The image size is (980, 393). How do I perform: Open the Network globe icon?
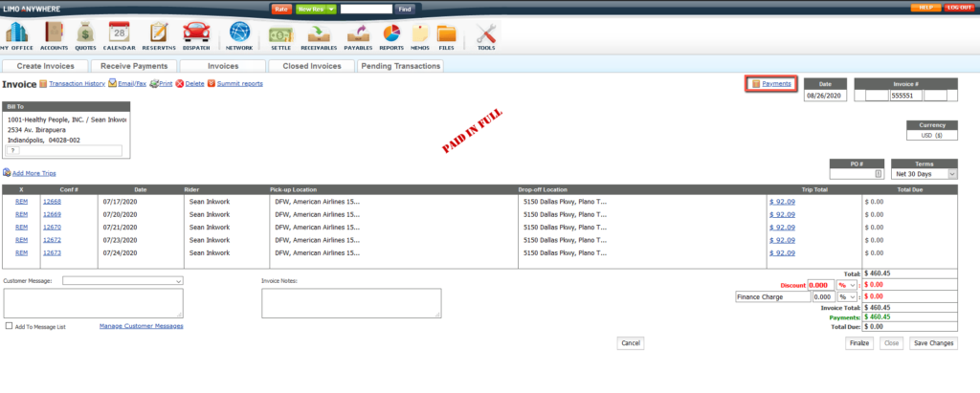click(x=239, y=32)
